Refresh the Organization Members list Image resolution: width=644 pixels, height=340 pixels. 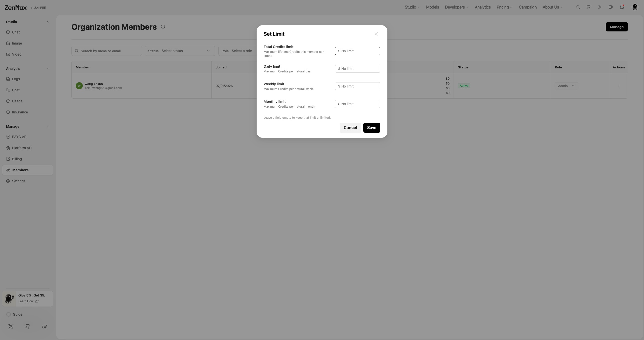163,27
